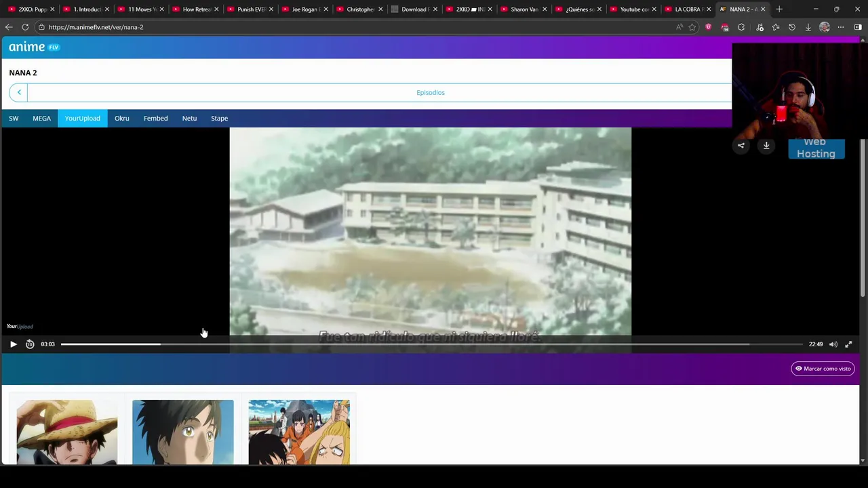This screenshot has width=868, height=488.
Task: Click the video progress seek bar
Action: 431,344
